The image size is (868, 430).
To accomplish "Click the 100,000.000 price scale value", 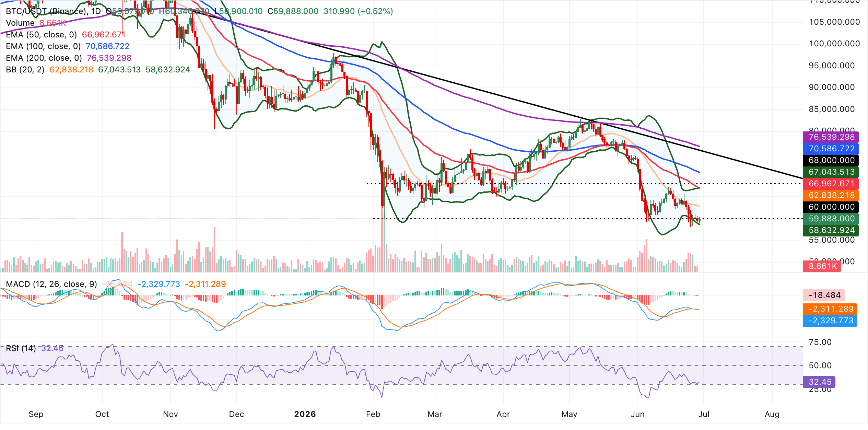I will 834,44.
